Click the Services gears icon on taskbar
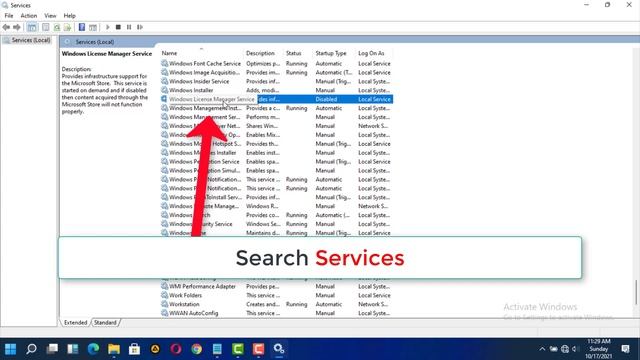The image size is (640, 360). [279, 349]
